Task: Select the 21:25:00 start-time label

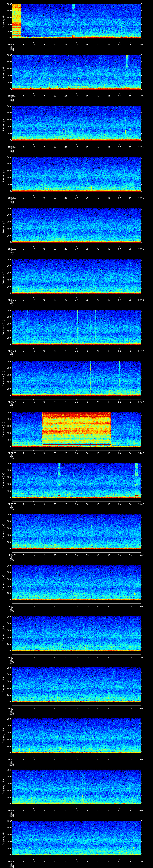Action: click(12, 606)
